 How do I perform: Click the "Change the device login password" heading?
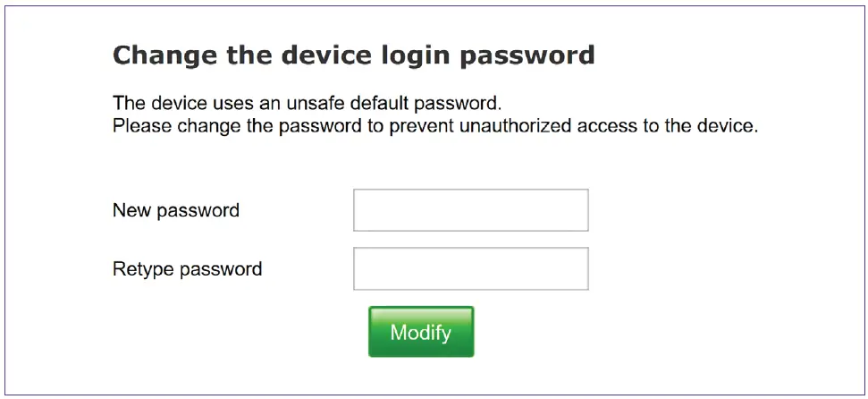click(353, 55)
